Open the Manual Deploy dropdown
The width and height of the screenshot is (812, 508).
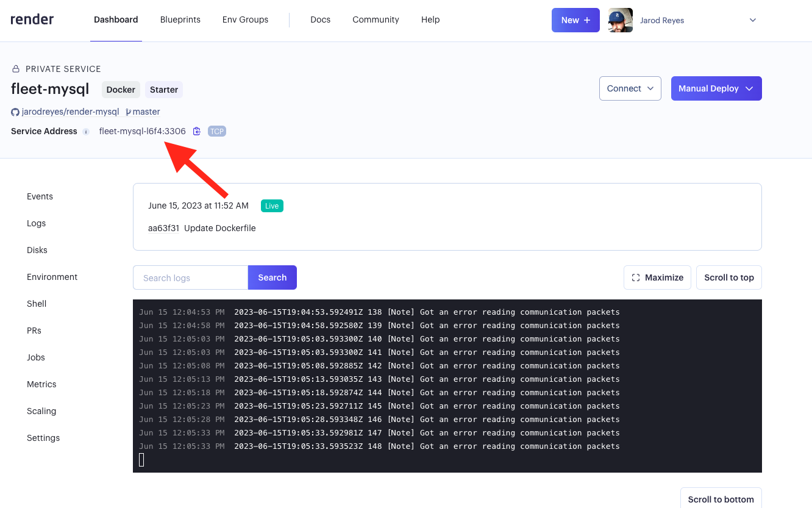click(x=716, y=88)
